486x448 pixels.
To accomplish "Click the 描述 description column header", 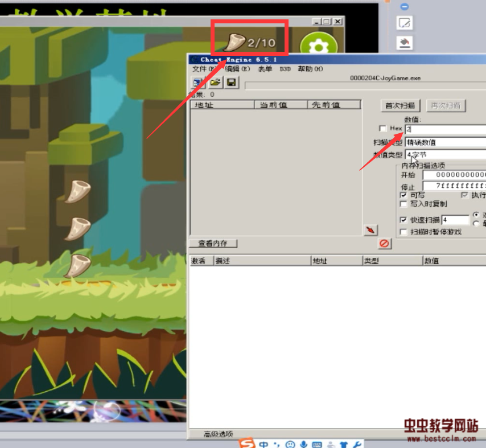I will (x=262, y=261).
